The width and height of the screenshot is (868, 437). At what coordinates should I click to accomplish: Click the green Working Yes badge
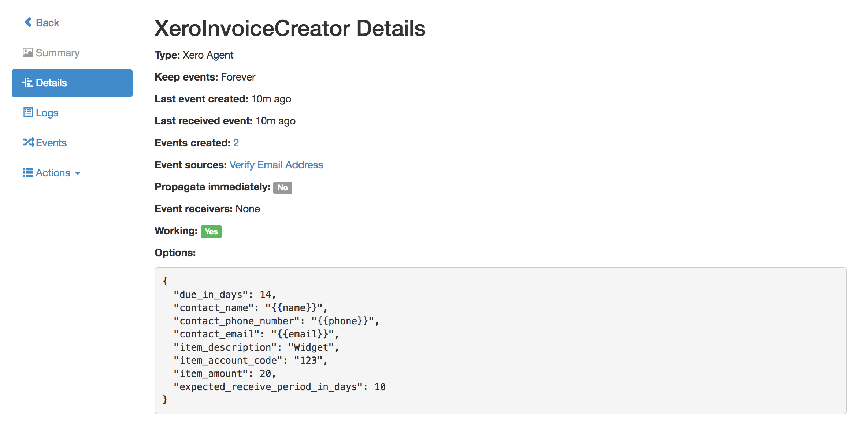tap(211, 231)
